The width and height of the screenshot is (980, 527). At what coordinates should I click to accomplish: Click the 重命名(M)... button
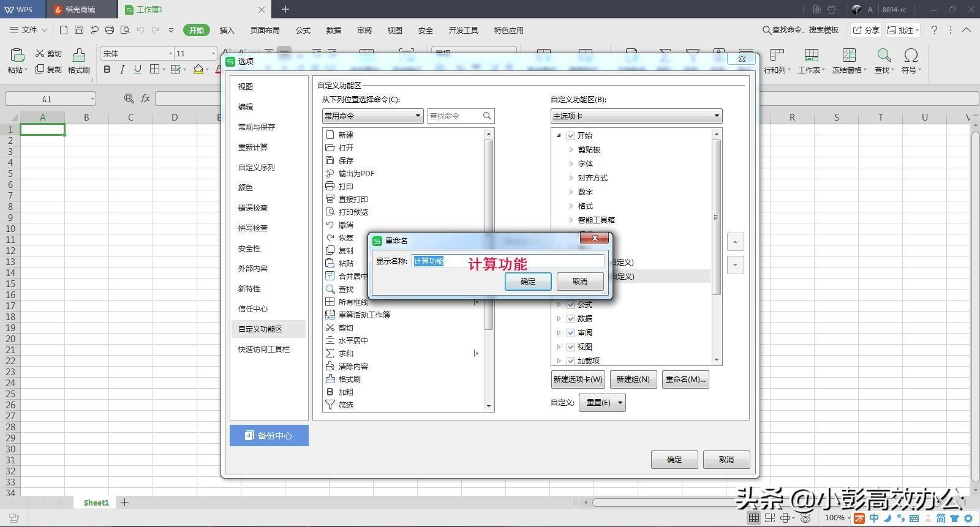685,379
